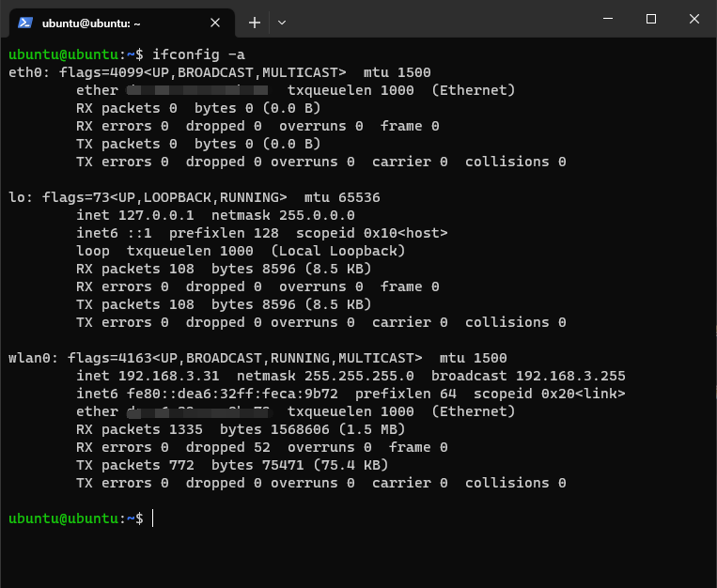Screen dimensions: 717x588
Task: Click the blurred MAC address under eth0
Action: [x=197, y=90]
